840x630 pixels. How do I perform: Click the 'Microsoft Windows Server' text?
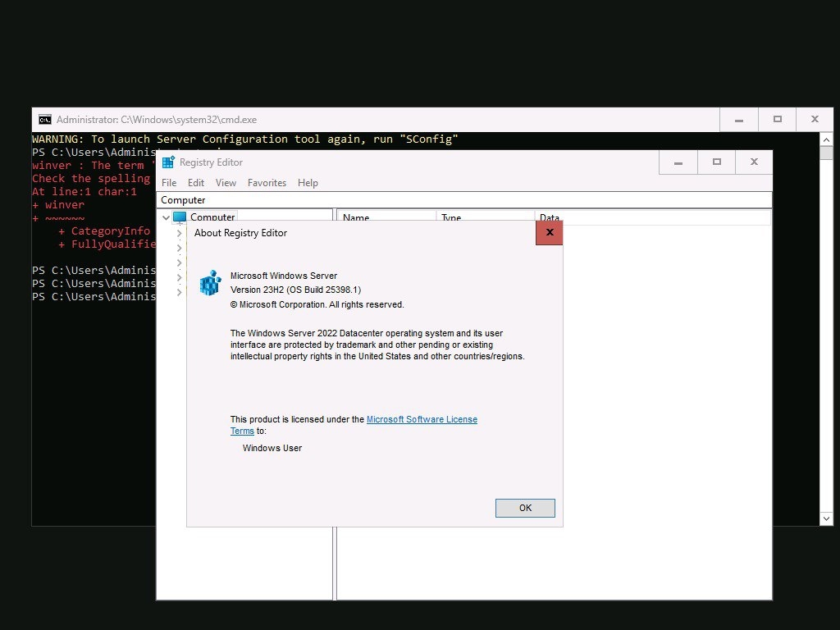pyautogui.click(x=284, y=276)
